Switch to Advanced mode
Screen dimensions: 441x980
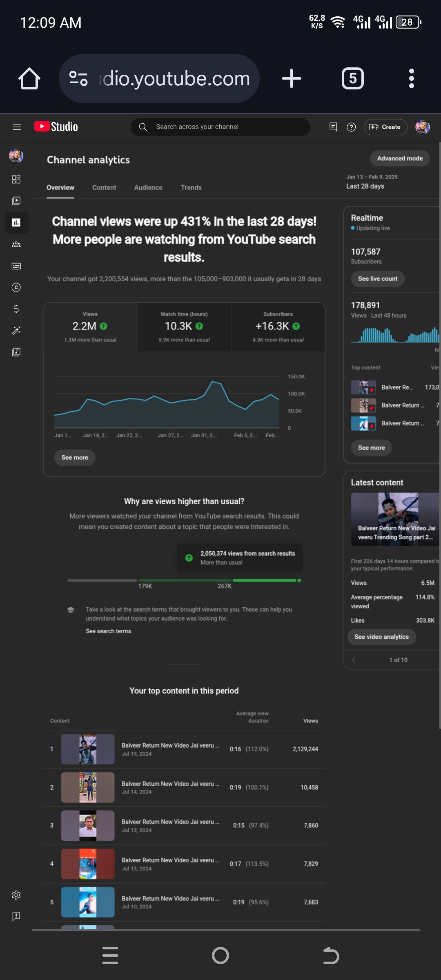(400, 158)
